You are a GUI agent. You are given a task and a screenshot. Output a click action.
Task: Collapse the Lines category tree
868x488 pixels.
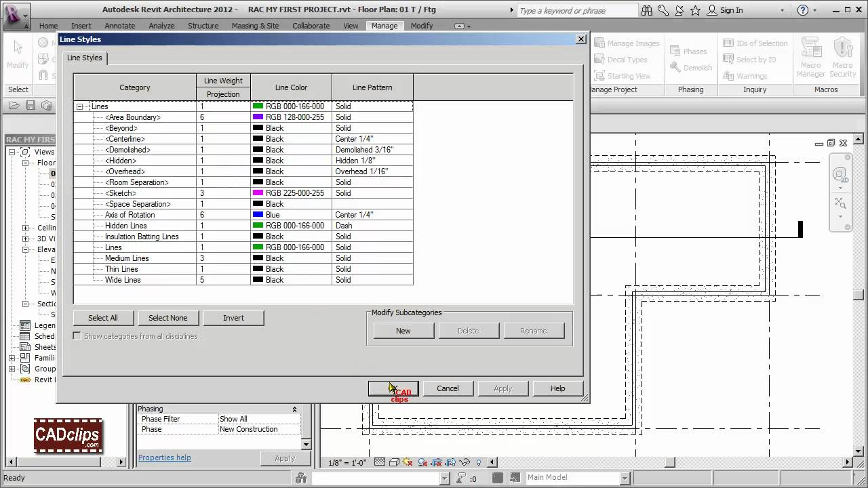[80, 106]
